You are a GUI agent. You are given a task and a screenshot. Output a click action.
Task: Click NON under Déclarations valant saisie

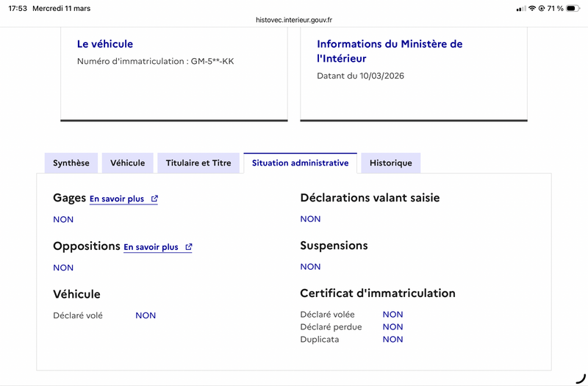[x=310, y=219]
